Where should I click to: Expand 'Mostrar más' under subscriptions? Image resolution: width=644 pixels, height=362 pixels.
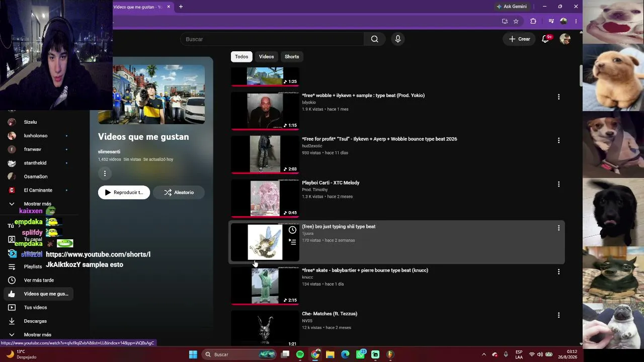click(38, 204)
